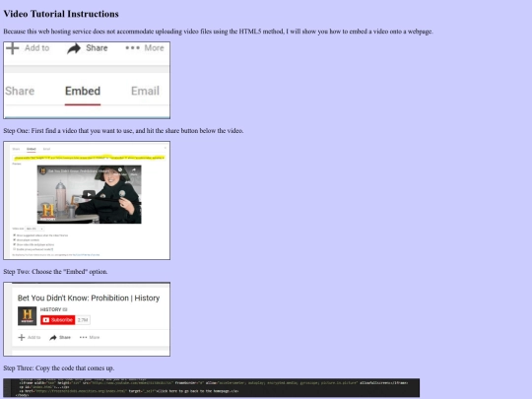Click 'Bet You Didn't Know: Prohibition | History' title
Image resolution: width=532 pixels, height=399 pixels.
89,298
